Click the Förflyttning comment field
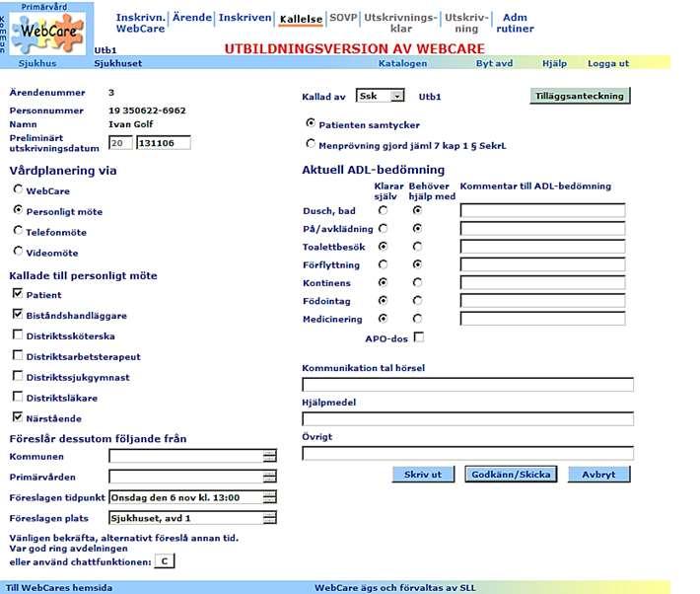This screenshot has width=700, height=594. 542,264
